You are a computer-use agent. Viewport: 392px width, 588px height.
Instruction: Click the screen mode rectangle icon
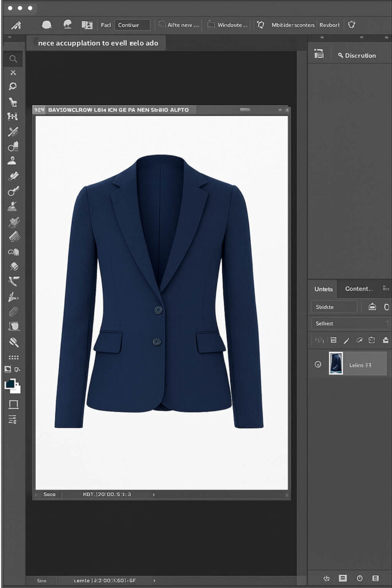tap(13, 405)
